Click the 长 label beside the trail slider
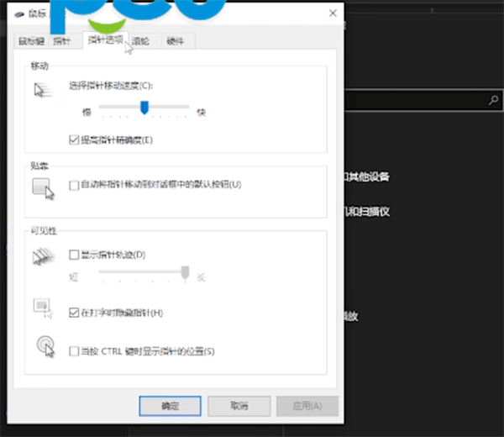The height and width of the screenshot is (437, 504). pyautogui.click(x=202, y=277)
